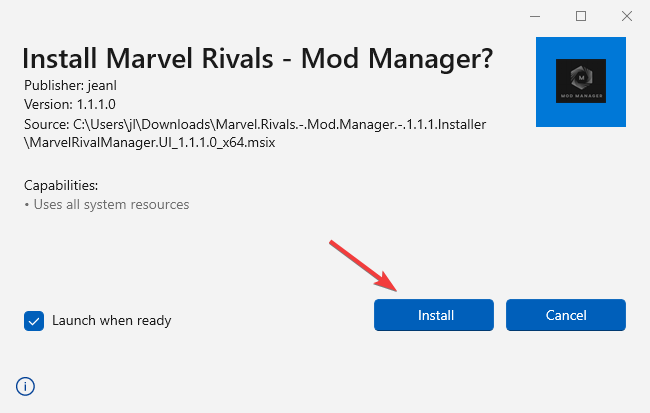This screenshot has height=413, width=650.
Task: Minimize the installer window
Action: (x=535, y=17)
